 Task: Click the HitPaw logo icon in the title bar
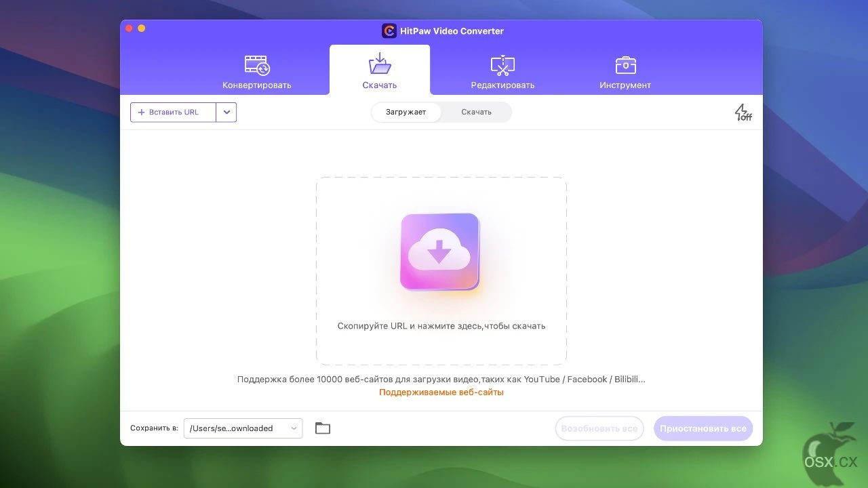pyautogui.click(x=389, y=30)
